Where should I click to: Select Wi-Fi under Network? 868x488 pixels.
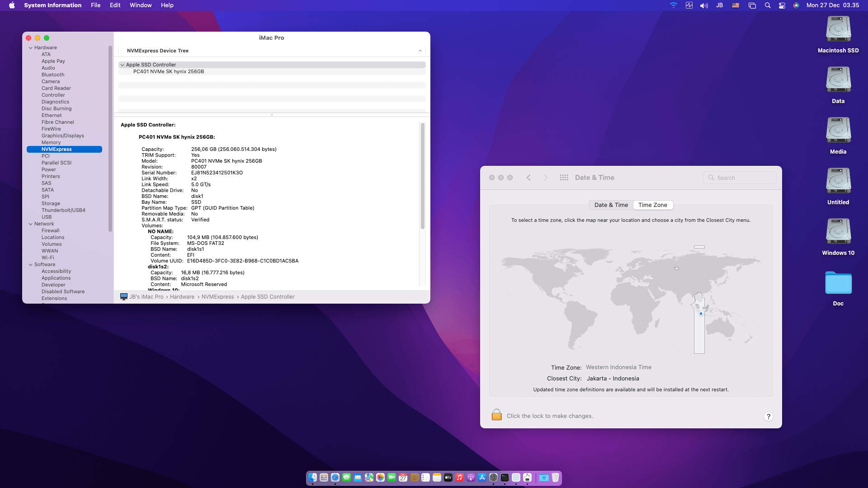48,258
